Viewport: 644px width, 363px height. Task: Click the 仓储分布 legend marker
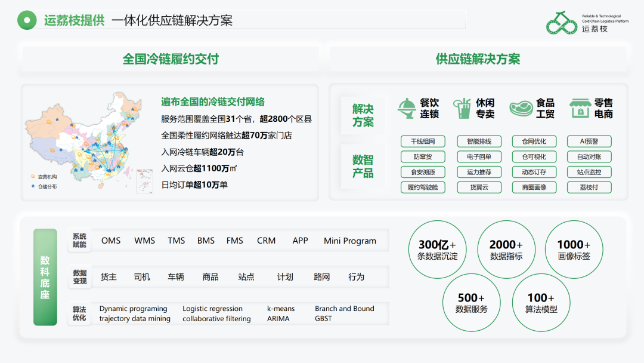[x=33, y=186]
